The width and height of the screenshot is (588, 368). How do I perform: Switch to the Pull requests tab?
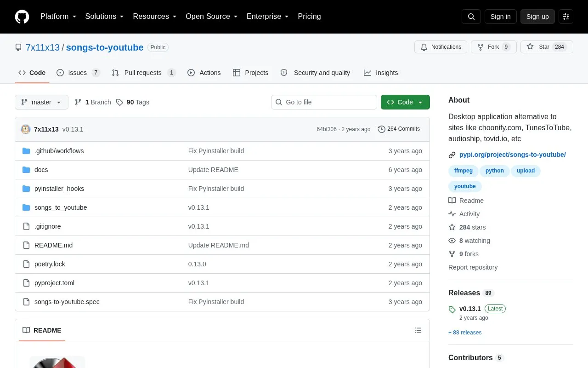click(x=144, y=73)
